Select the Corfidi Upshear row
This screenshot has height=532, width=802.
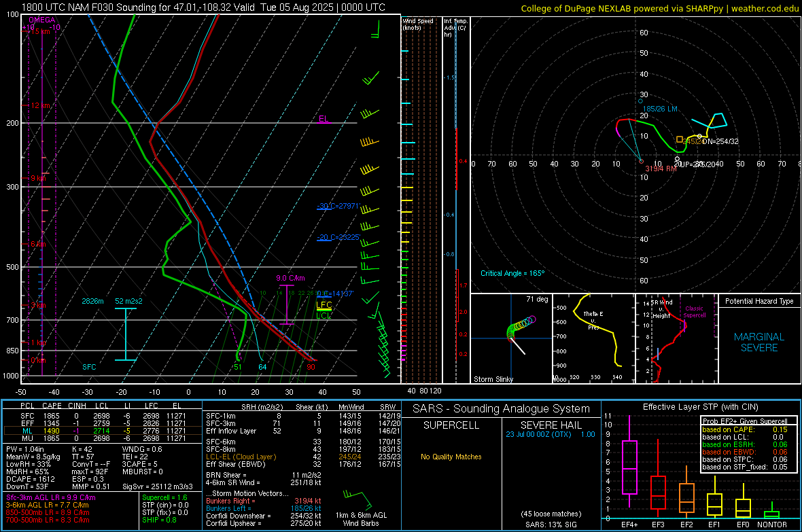[x=264, y=523]
